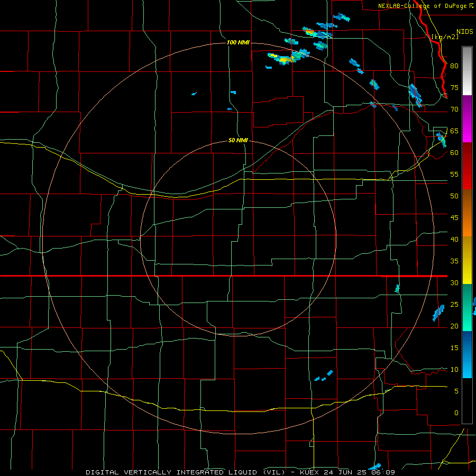Click the 20 value on the scale

[454, 326]
